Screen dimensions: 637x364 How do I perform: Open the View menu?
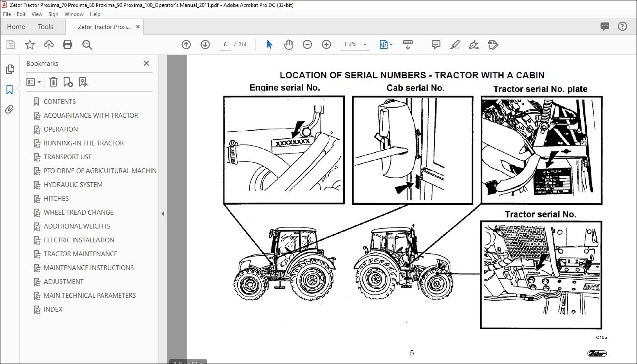pos(37,14)
